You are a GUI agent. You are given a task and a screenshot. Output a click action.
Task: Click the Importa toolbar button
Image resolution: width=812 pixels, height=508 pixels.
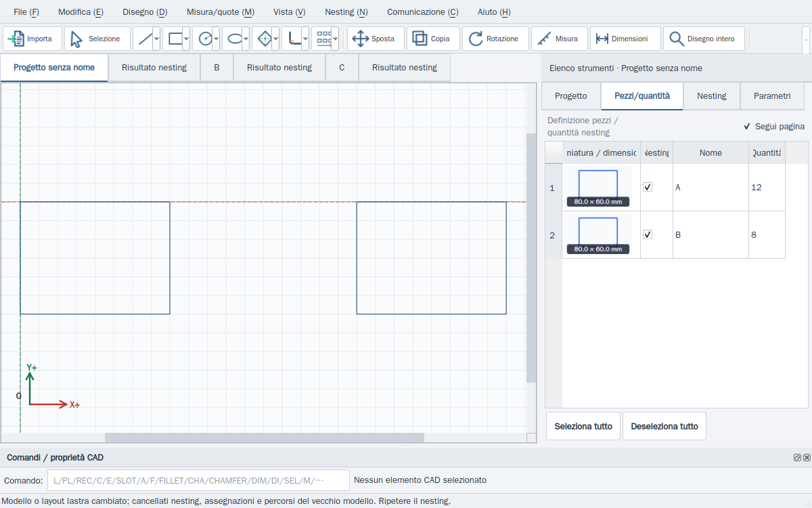click(x=32, y=39)
